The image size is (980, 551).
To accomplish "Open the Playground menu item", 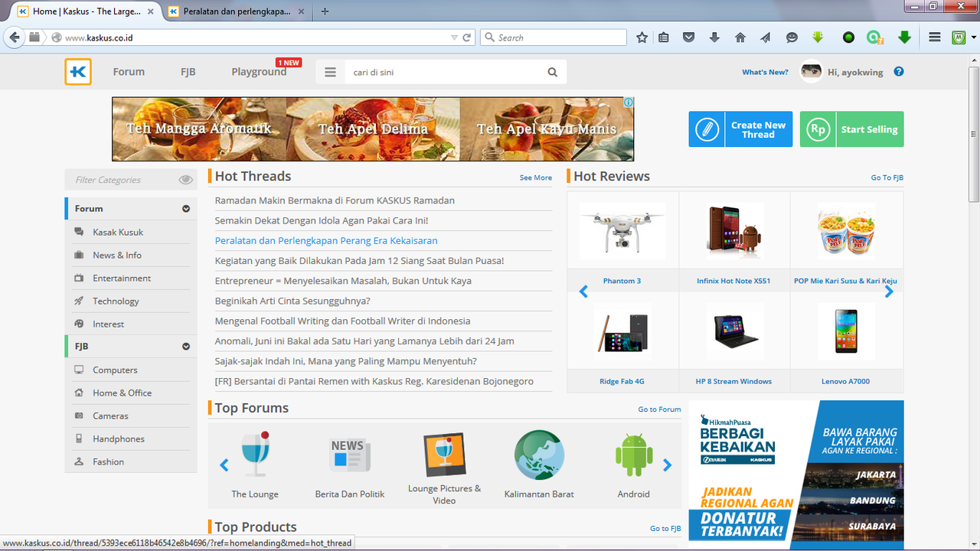I will [259, 72].
